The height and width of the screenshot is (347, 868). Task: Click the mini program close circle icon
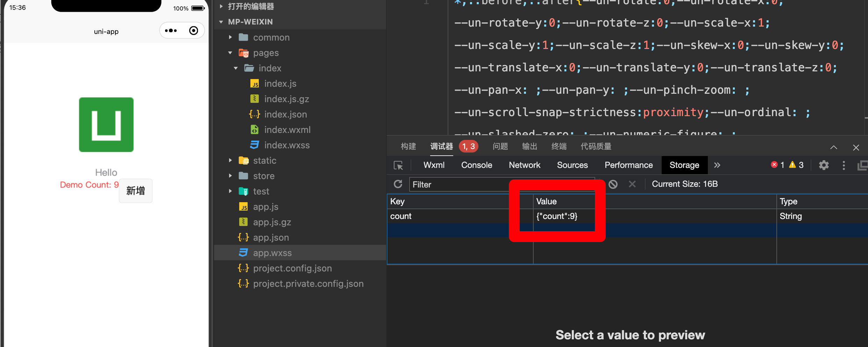click(x=193, y=31)
